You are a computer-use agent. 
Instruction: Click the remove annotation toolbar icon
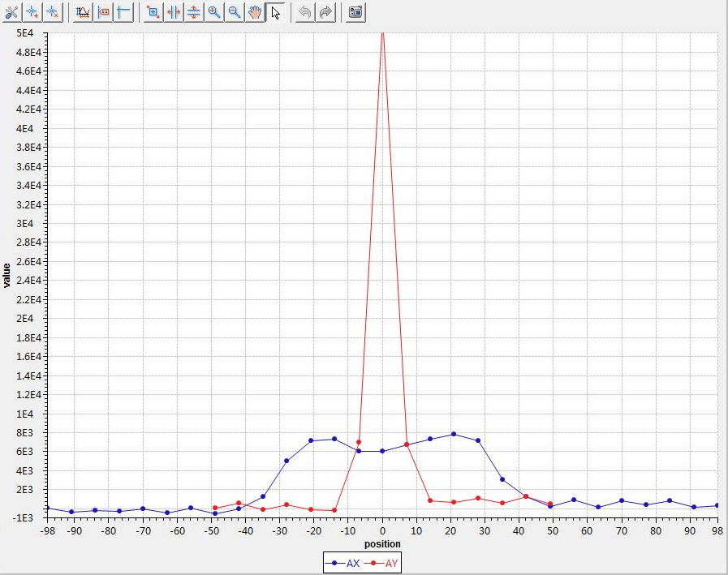[x=52, y=12]
